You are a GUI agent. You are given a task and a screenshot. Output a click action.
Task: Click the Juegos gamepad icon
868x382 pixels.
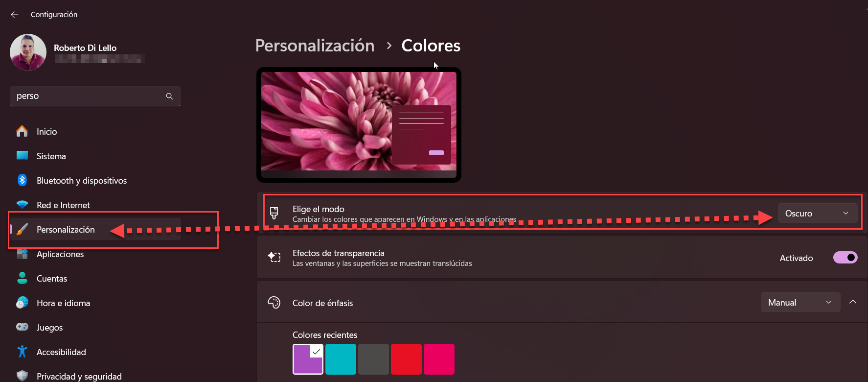tap(22, 327)
